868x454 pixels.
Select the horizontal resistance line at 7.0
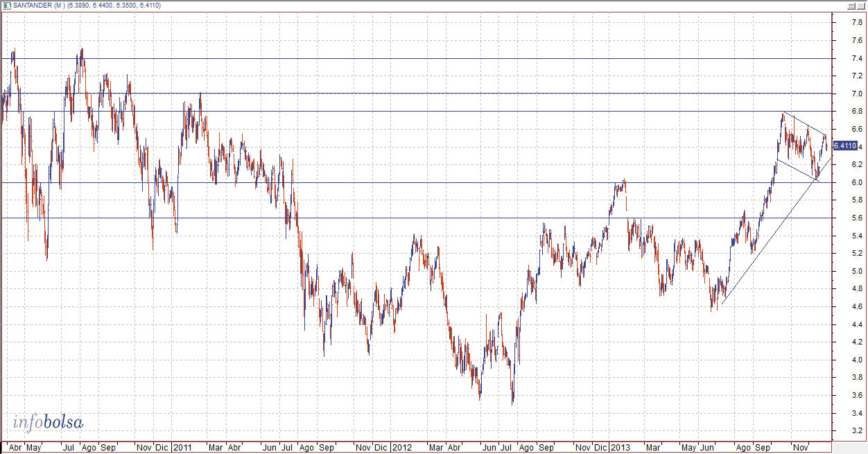(416, 94)
